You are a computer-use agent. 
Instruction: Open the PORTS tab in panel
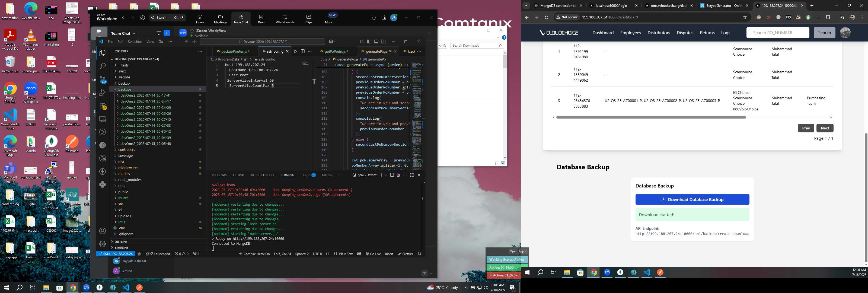[308, 175]
